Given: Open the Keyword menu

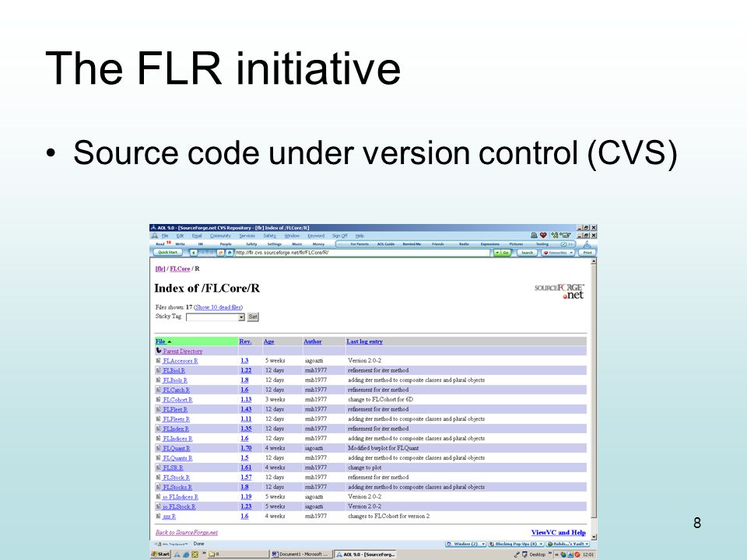Looking at the screenshot, I should [316, 236].
